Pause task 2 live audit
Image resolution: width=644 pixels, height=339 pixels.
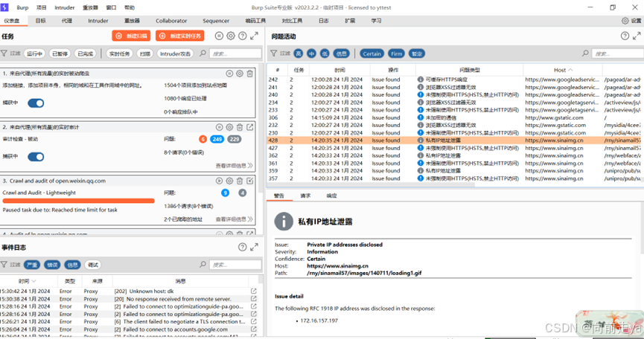click(220, 127)
